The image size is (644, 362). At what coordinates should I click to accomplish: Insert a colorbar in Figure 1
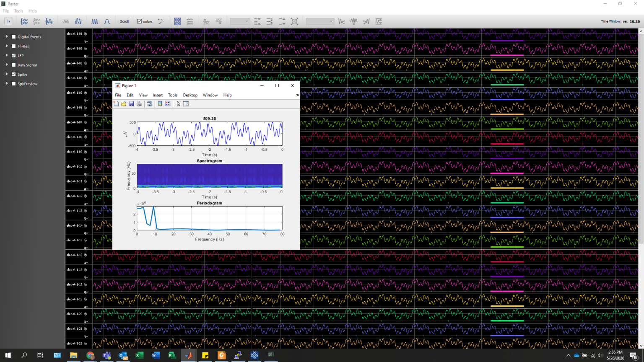pos(160,103)
